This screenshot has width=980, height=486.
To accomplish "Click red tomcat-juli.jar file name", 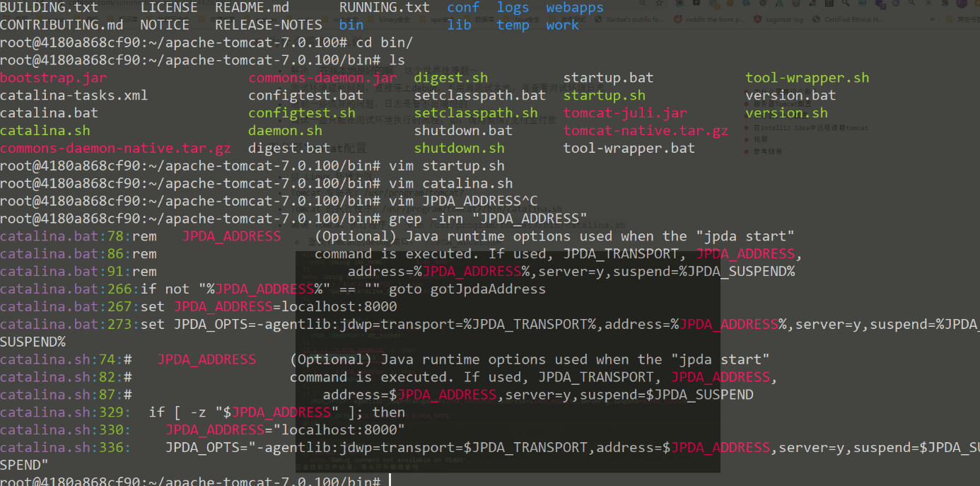I will click(x=625, y=113).
